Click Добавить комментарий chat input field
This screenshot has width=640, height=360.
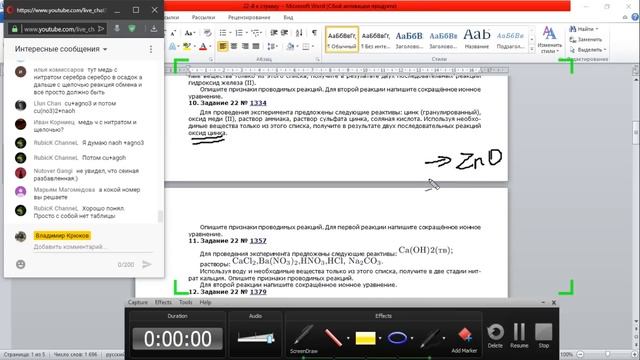tap(93, 247)
